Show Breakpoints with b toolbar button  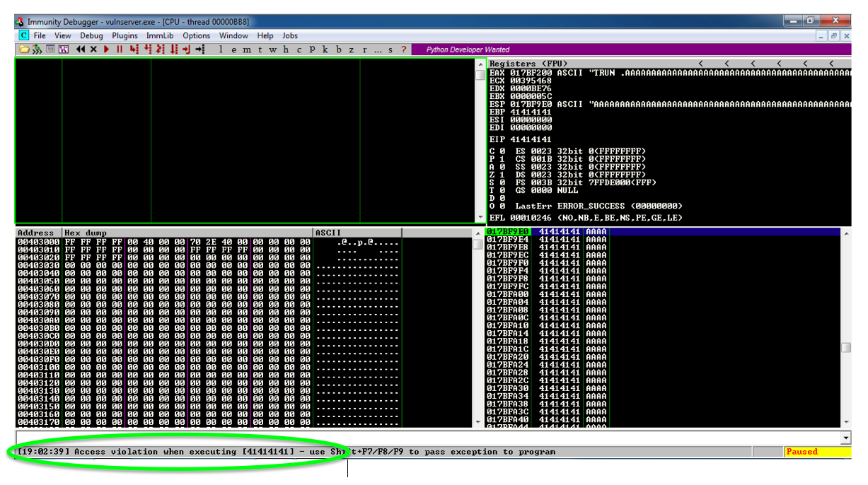339,49
